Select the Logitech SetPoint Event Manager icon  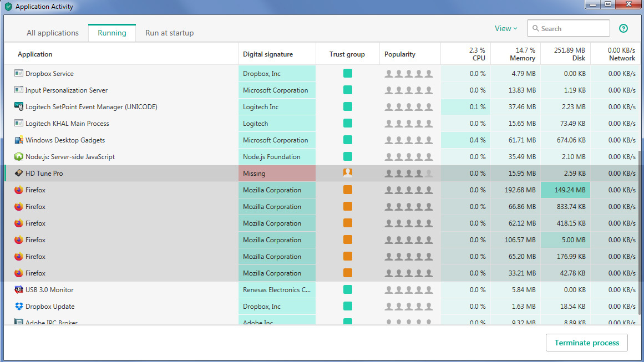click(x=18, y=106)
